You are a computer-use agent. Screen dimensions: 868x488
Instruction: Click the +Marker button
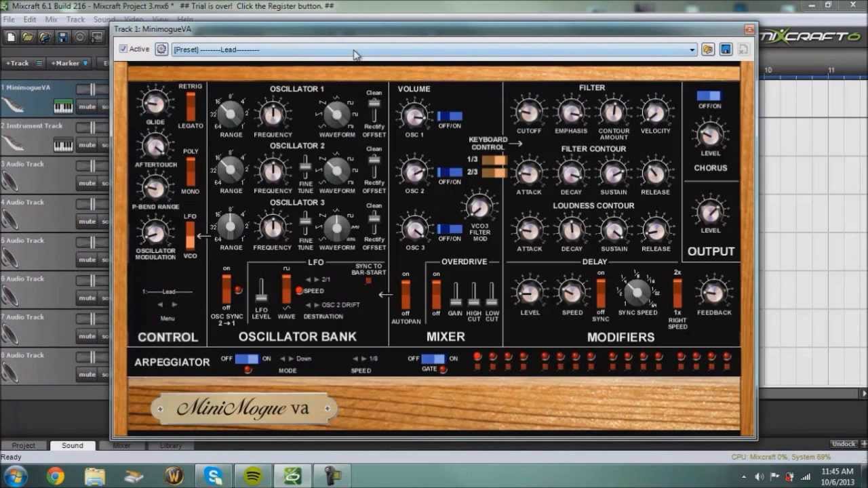65,63
